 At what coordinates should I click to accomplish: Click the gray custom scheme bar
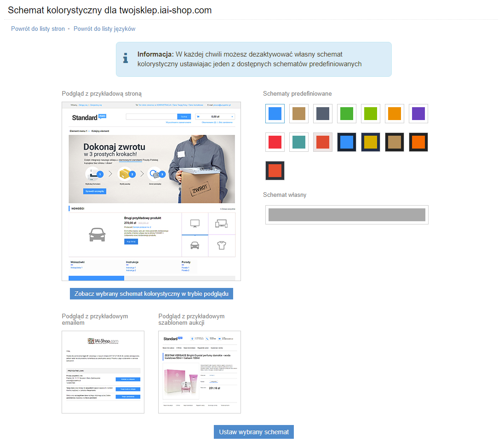coord(347,215)
